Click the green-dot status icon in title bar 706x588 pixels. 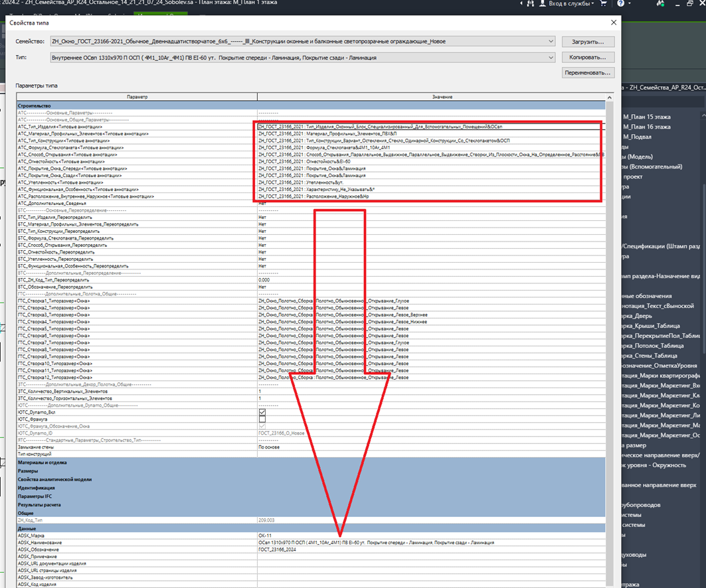tap(661, 3)
